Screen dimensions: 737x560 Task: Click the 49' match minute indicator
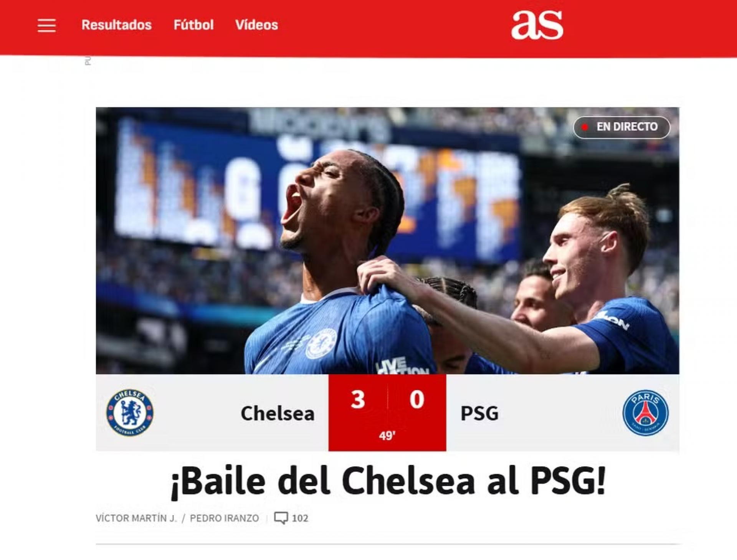pyautogui.click(x=387, y=436)
